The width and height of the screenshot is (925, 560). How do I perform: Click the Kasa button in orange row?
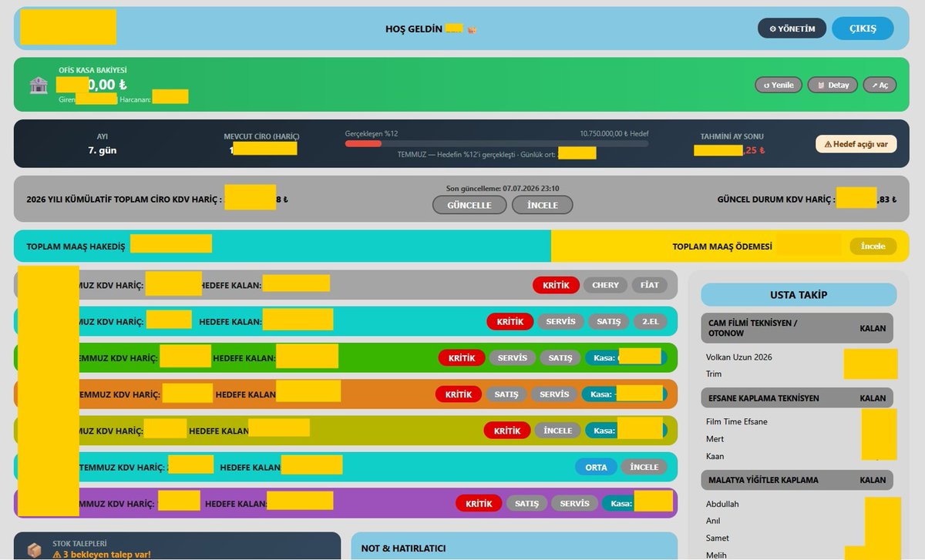point(624,394)
